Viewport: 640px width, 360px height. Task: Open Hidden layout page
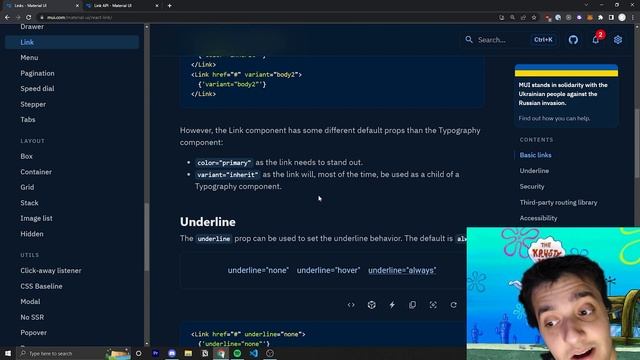click(x=32, y=234)
